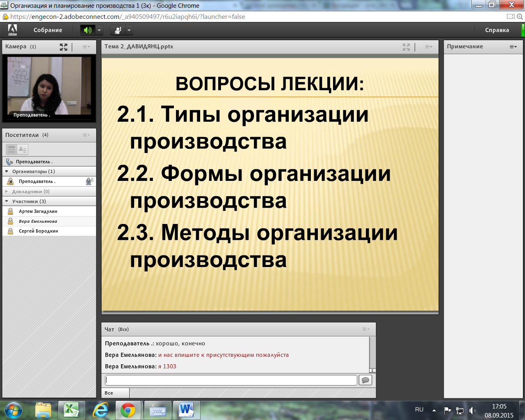Select attendee Вера Емельянова
The height and width of the screenshot is (420, 525).
(x=49, y=221)
